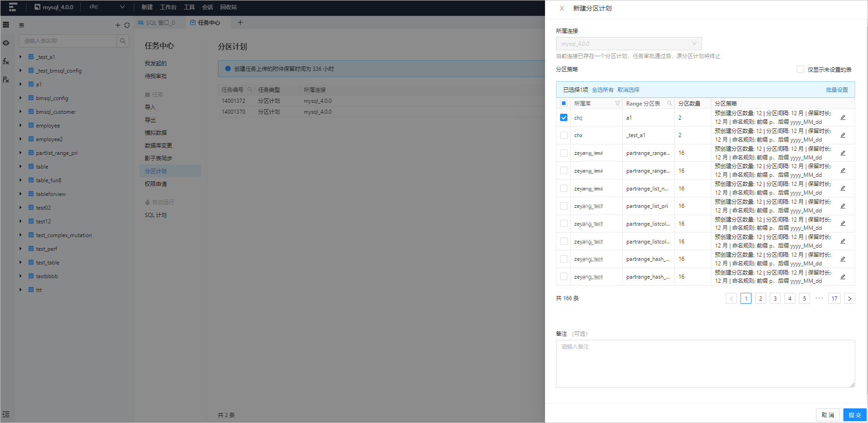Go to page 2
868x423 pixels.
(761, 299)
